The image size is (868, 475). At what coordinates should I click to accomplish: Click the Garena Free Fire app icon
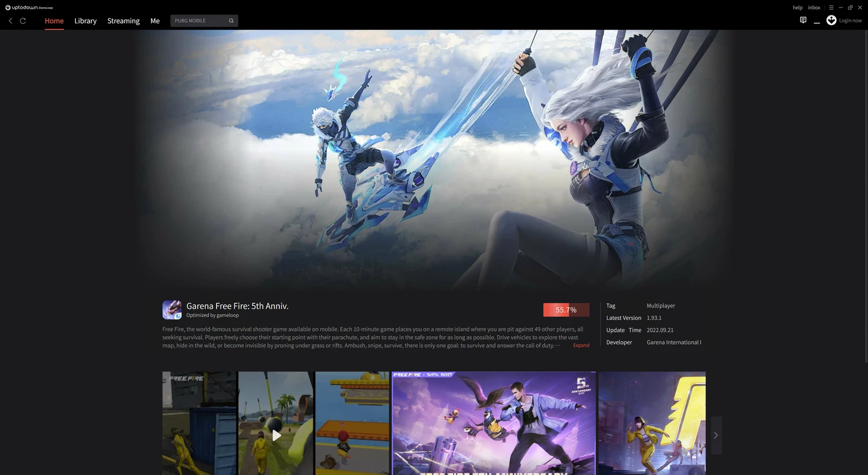click(172, 310)
